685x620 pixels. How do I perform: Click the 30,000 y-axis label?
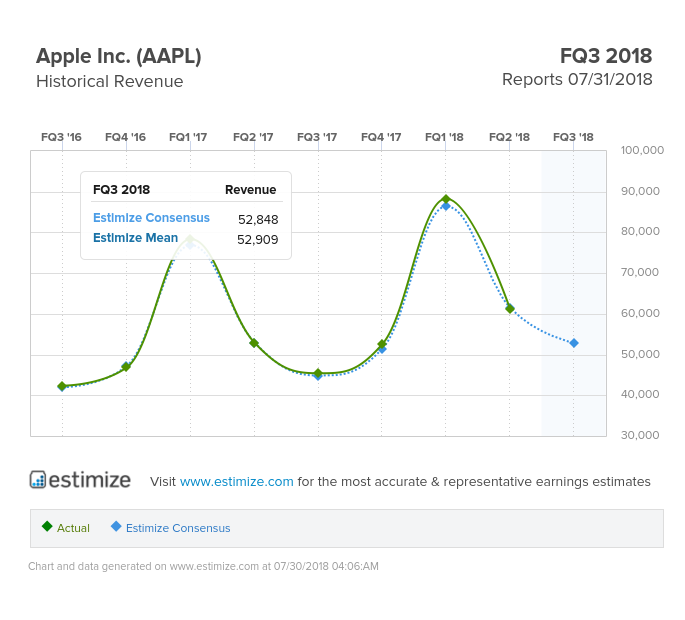(x=640, y=435)
